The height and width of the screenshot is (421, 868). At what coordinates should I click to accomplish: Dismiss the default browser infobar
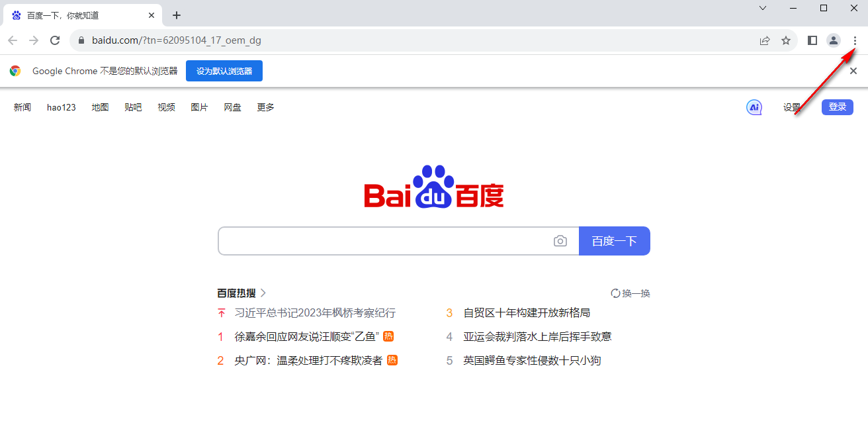tap(853, 71)
